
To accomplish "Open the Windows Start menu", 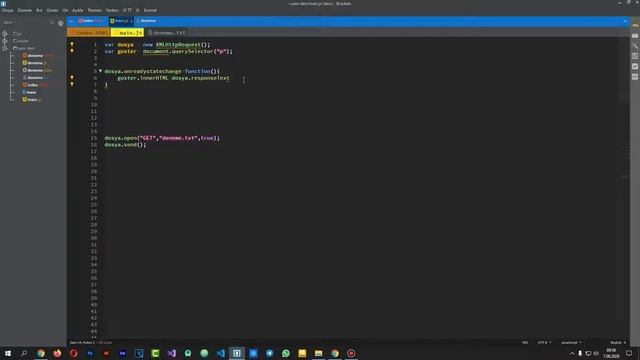I will coord(8,353).
